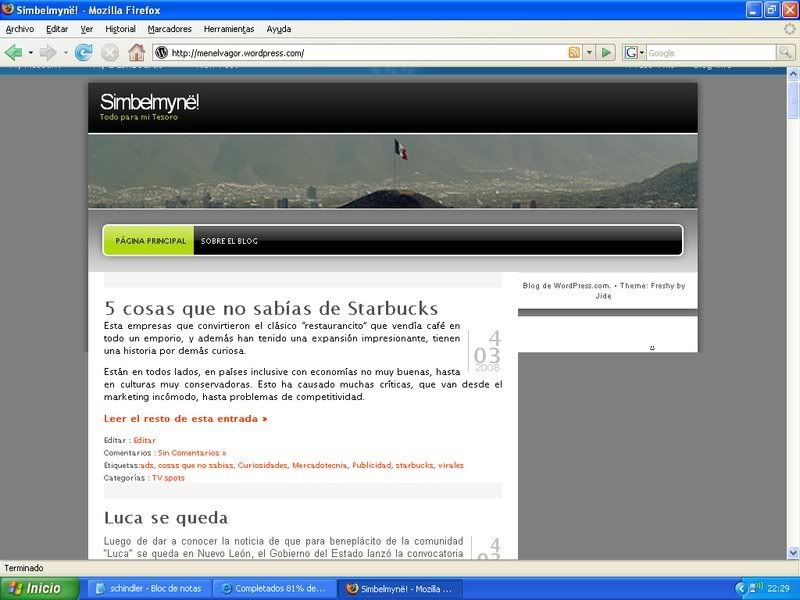The image size is (800, 600).
Task: Select the Página Principal tab
Action: click(149, 241)
